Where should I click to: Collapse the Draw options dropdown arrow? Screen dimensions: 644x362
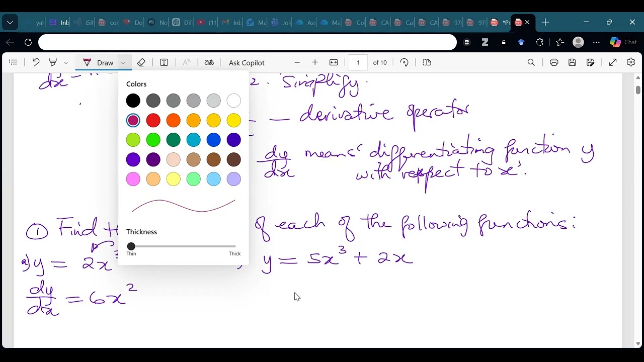123,63
